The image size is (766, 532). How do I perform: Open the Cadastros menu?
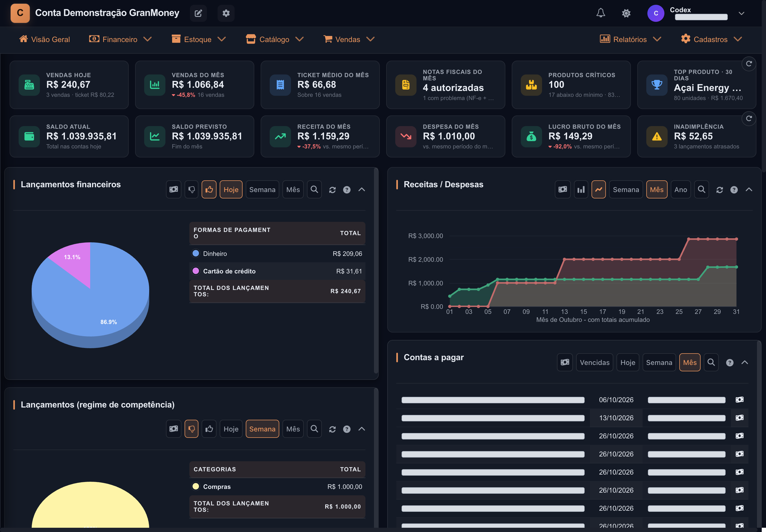point(711,39)
